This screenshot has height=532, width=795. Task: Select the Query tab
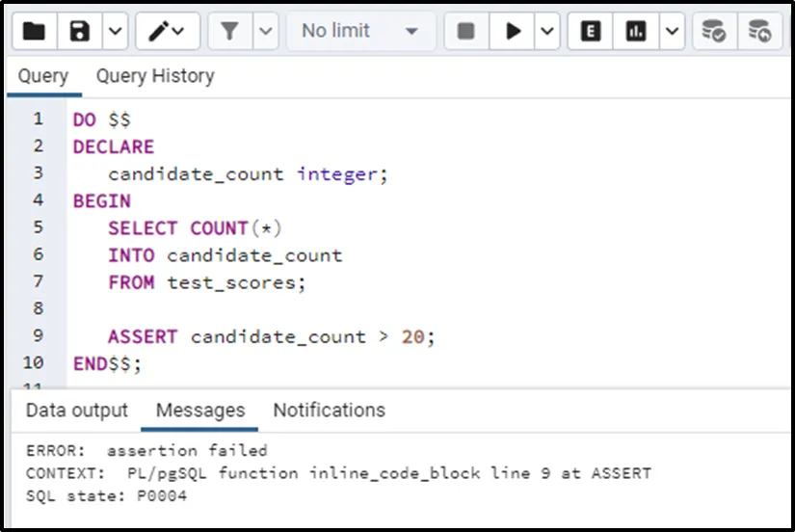point(43,76)
